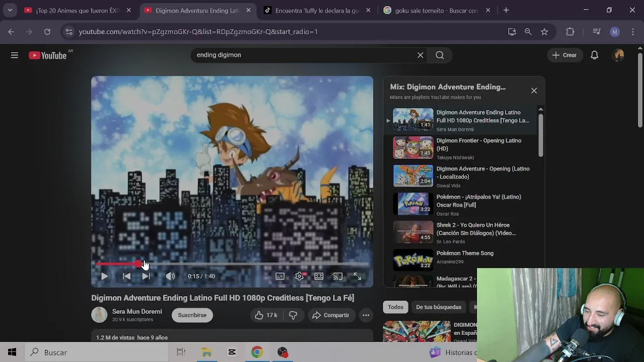The height and width of the screenshot is (362, 644).
Task: Open the YouTube guide hamburger menu
Action: click(x=15, y=55)
